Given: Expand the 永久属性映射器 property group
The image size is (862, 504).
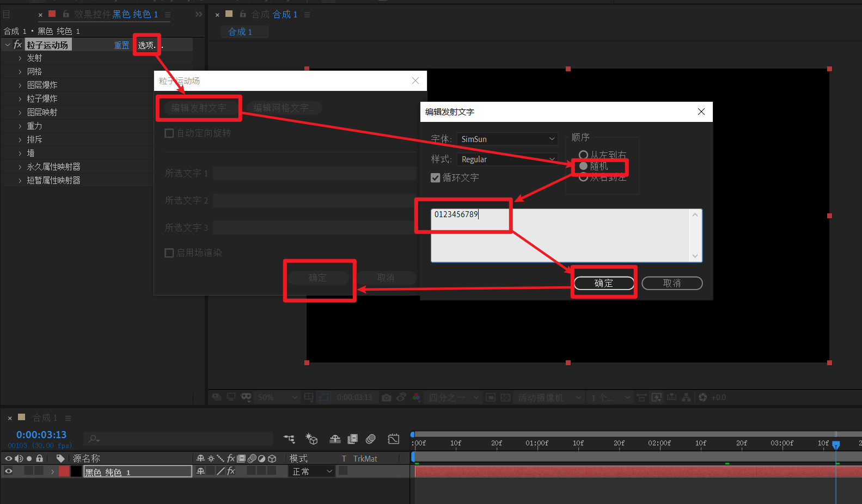Looking at the screenshot, I should pos(20,167).
